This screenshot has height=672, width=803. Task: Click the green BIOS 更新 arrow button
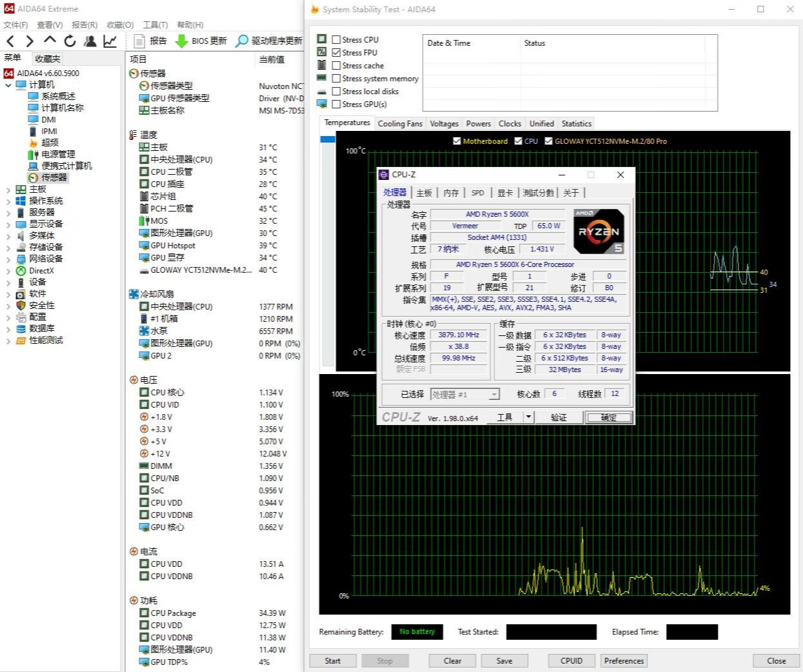click(x=201, y=41)
